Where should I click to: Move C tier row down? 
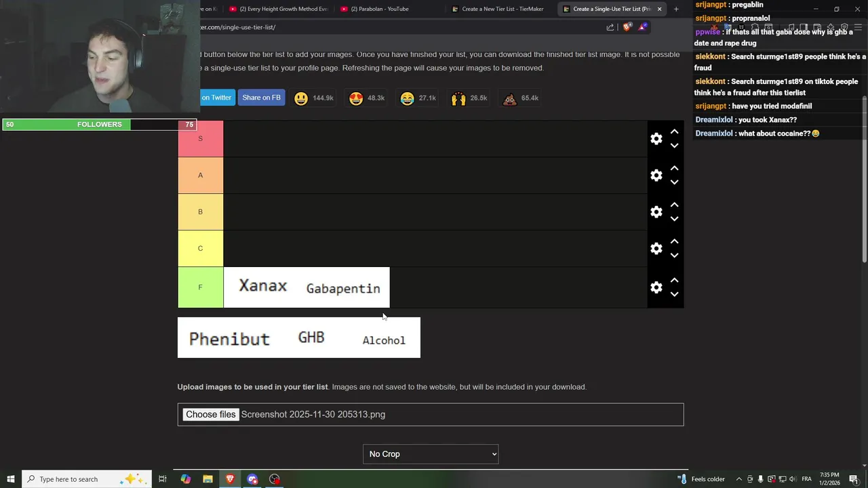tap(674, 256)
